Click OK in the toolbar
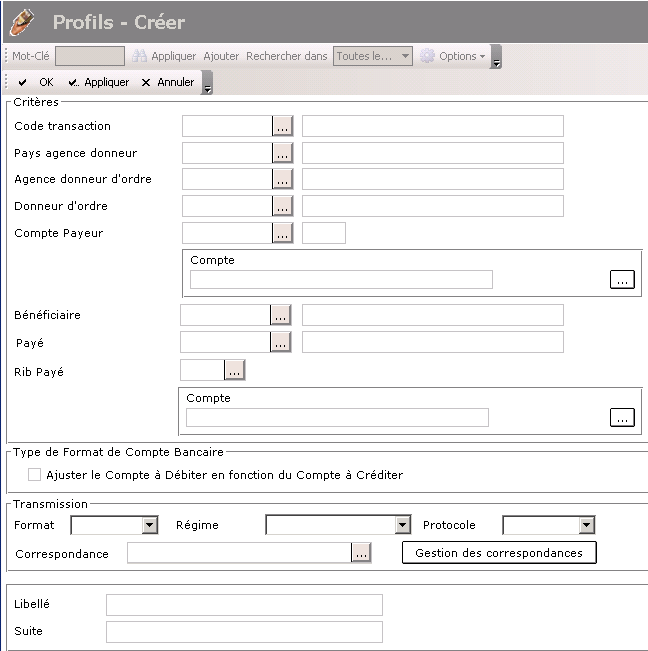 point(37,82)
